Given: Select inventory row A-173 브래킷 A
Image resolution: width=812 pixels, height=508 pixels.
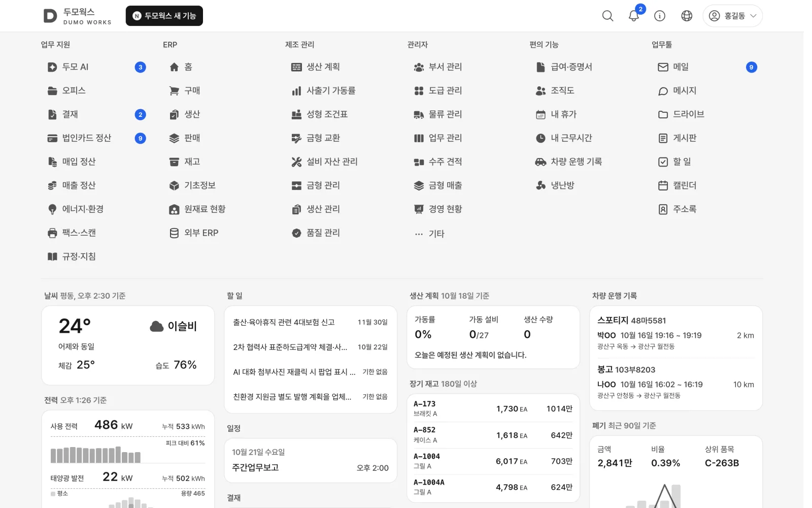Looking at the screenshot, I should [x=493, y=408].
